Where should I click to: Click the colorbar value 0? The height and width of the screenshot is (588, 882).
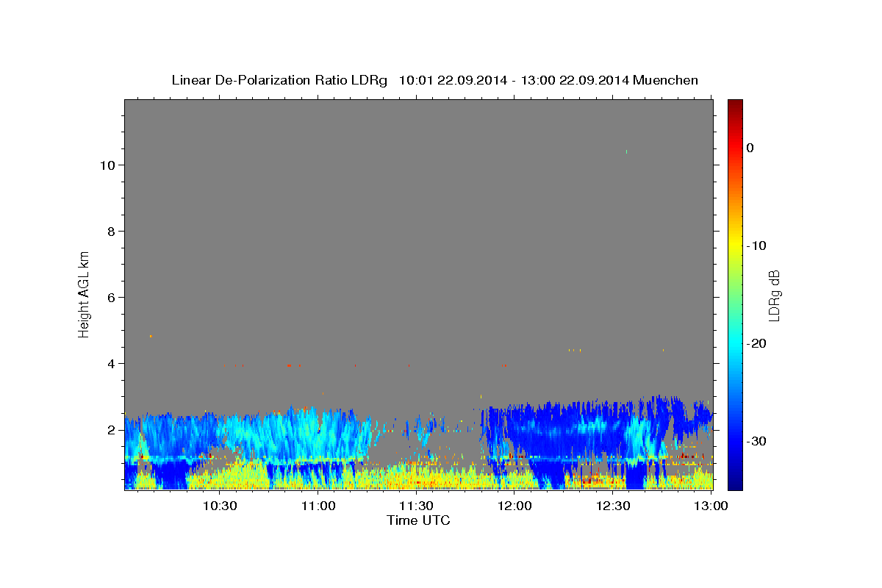pyautogui.click(x=750, y=148)
